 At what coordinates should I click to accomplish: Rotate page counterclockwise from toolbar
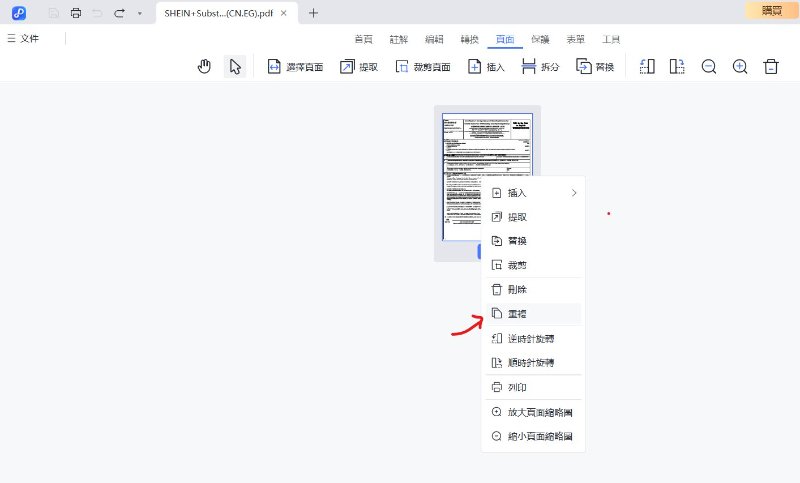coord(647,66)
